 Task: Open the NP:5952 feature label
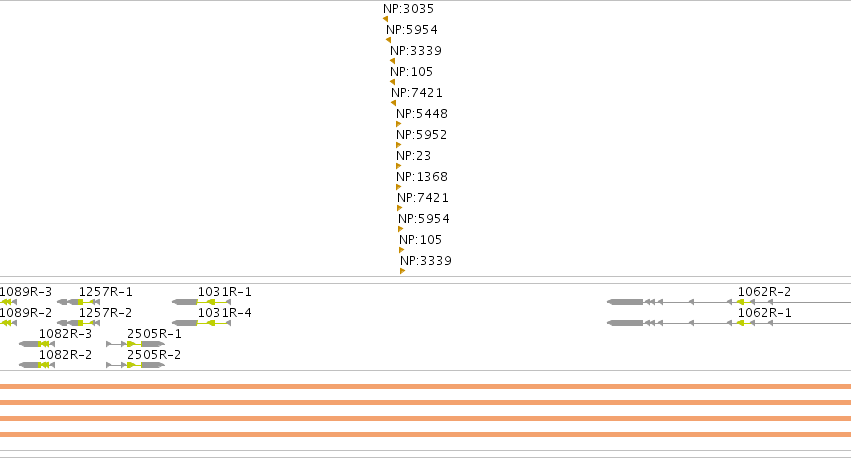[x=422, y=135]
